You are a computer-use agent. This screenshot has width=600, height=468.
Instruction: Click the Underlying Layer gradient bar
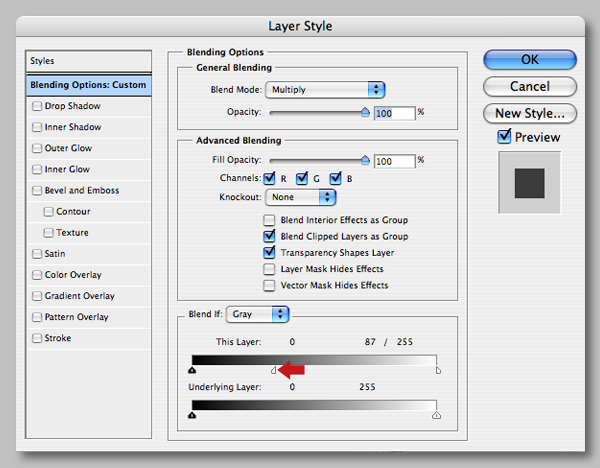tap(314, 405)
